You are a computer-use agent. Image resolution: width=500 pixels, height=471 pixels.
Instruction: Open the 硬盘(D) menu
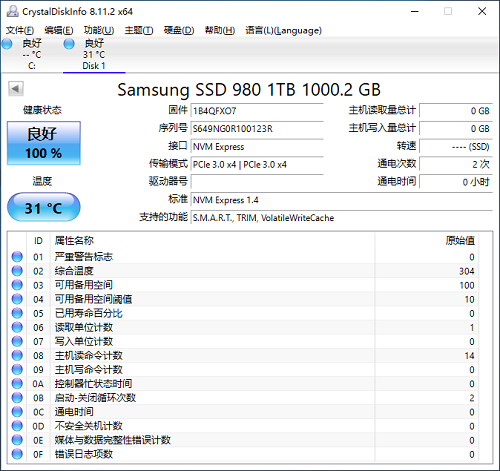tap(179, 30)
